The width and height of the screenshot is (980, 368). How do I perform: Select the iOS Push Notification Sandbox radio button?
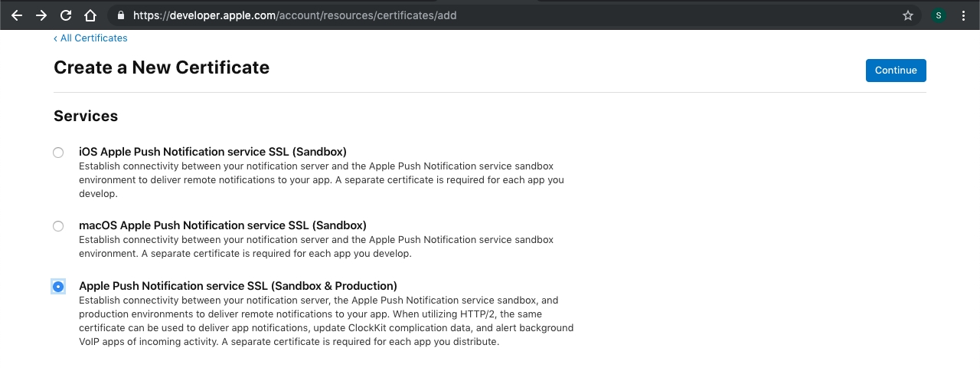pyautogui.click(x=58, y=153)
